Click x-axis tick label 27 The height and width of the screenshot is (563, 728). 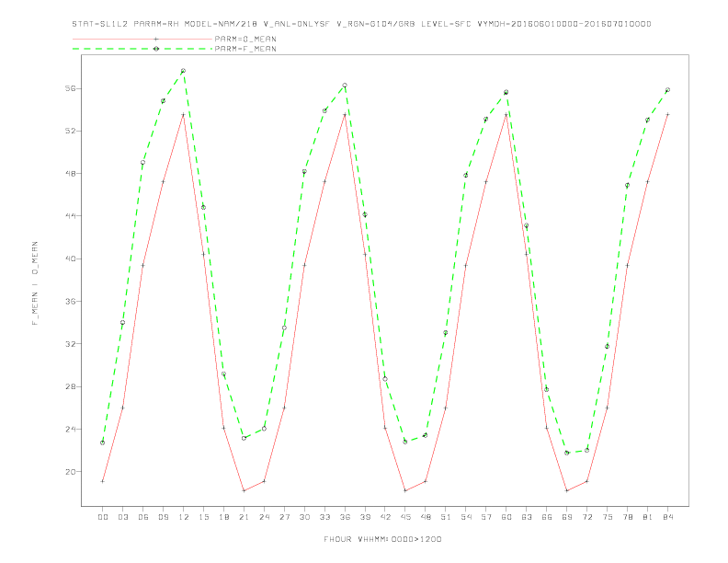point(284,517)
